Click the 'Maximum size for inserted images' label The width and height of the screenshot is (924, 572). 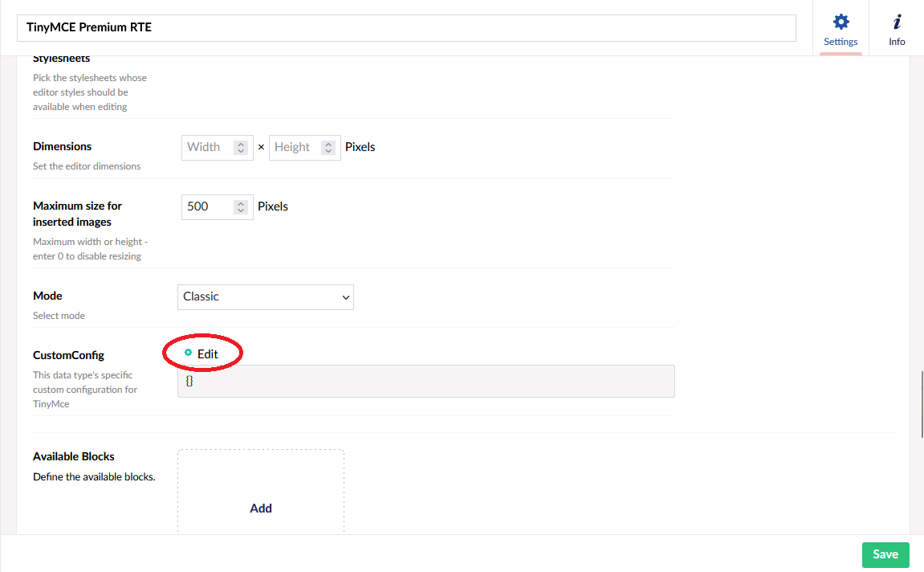tap(77, 214)
